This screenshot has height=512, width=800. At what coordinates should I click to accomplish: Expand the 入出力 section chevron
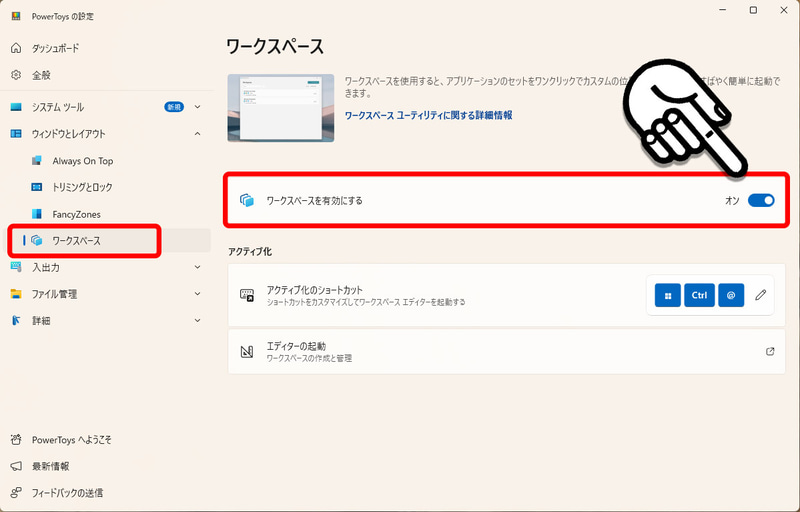[197, 267]
